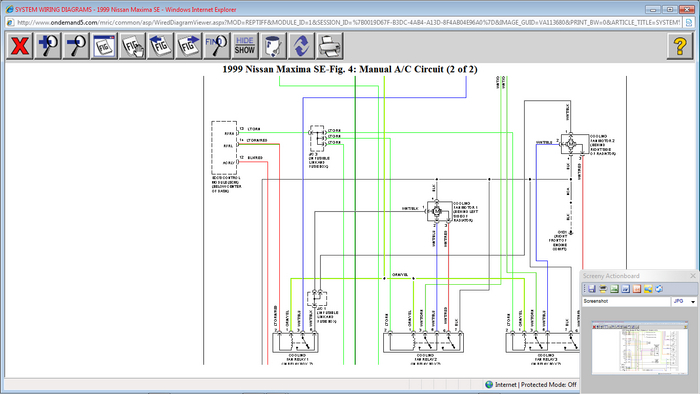Click 'Internet | Protected Mode: Off' status text
Viewport: 700px width, 394px height.
tap(536, 384)
